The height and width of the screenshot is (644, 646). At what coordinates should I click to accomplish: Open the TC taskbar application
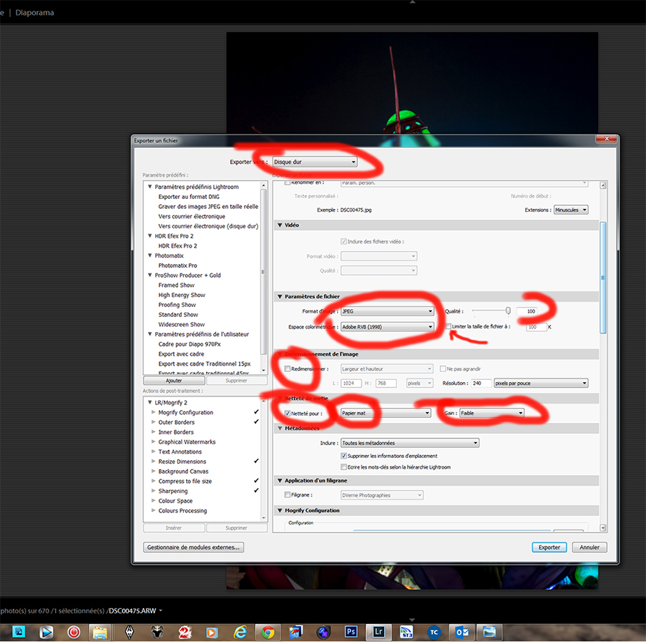pos(434,632)
